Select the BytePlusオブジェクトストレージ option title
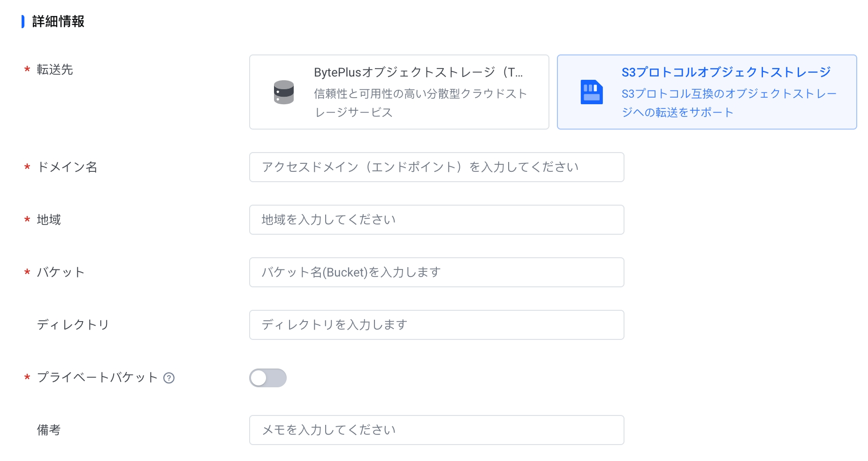Screen dimensions: 868x461 419,72
